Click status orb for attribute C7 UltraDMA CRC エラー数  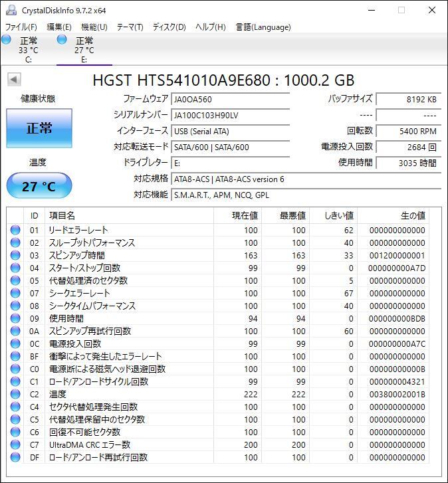(15, 444)
